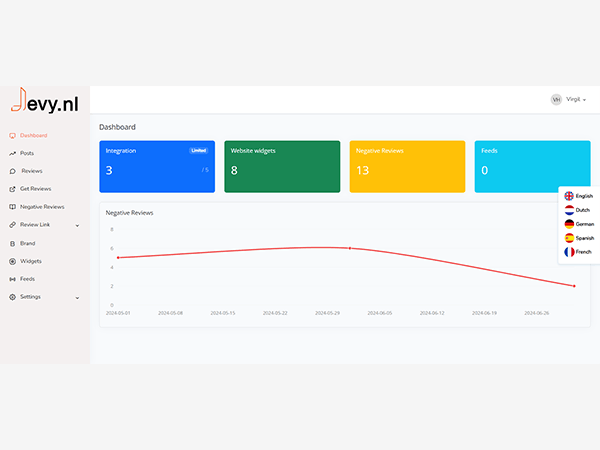Click the number 0 on Feeds card
The image size is (600, 450).
[x=484, y=170]
